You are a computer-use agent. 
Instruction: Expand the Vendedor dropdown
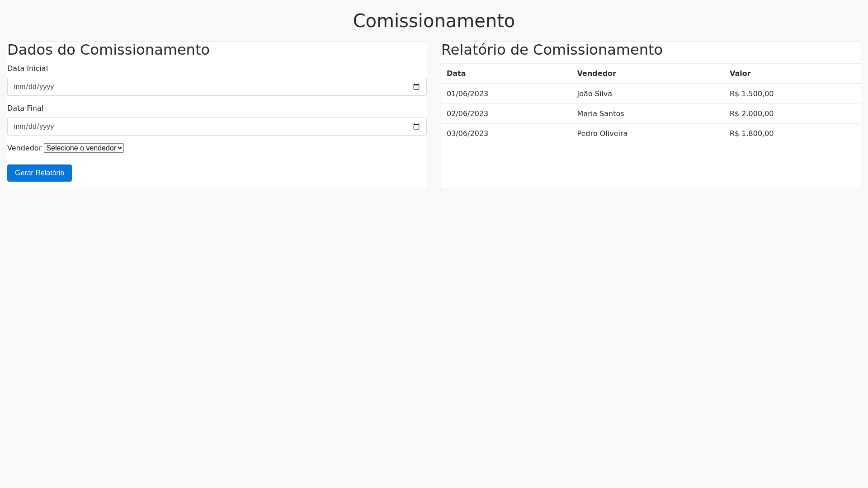[84, 148]
